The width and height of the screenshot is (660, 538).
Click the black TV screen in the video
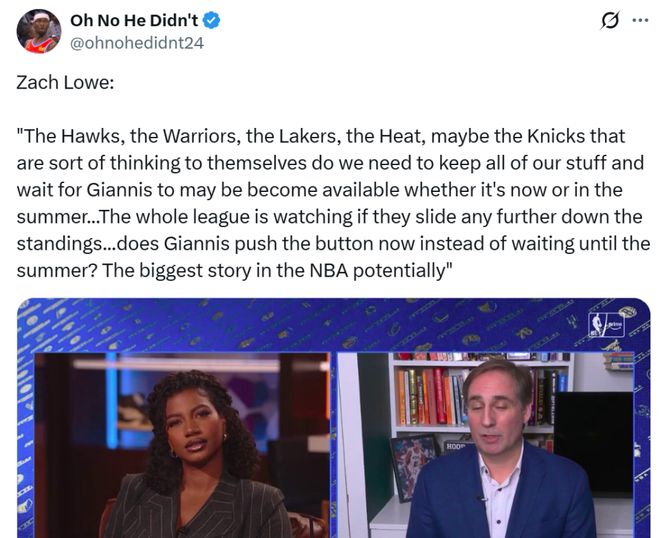pos(593,444)
